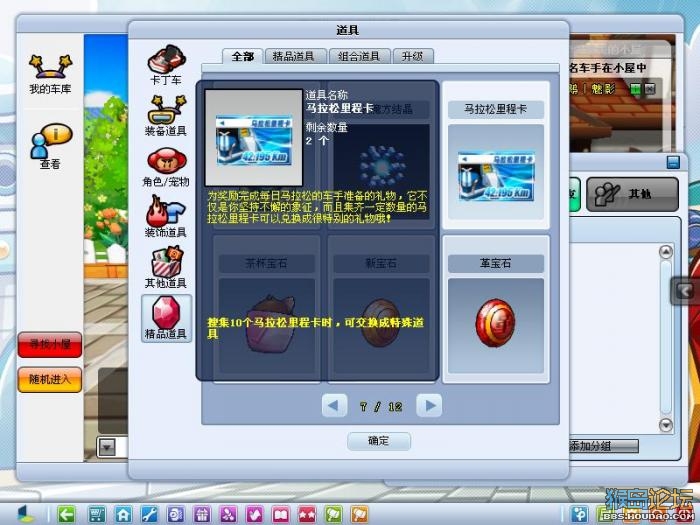Click the green back arrow in bottom bar
The image size is (700, 525).
67,514
